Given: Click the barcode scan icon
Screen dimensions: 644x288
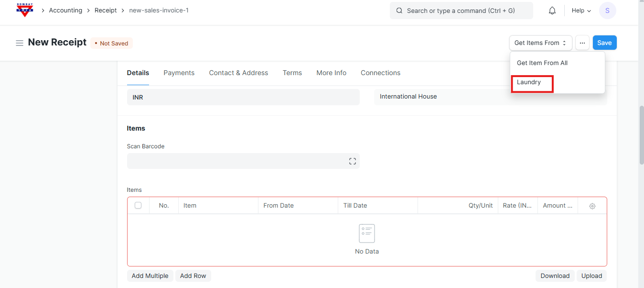Looking at the screenshot, I should tap(352, 161).
